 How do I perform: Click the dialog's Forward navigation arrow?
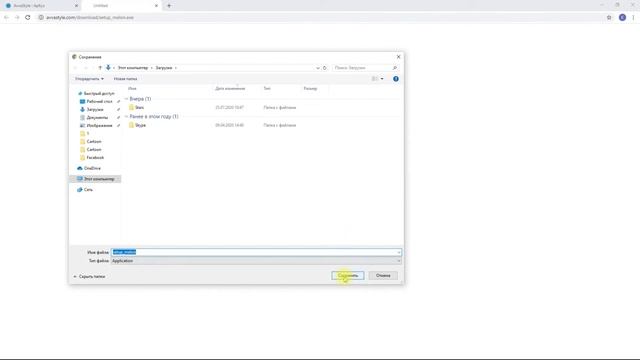point(86,68)
